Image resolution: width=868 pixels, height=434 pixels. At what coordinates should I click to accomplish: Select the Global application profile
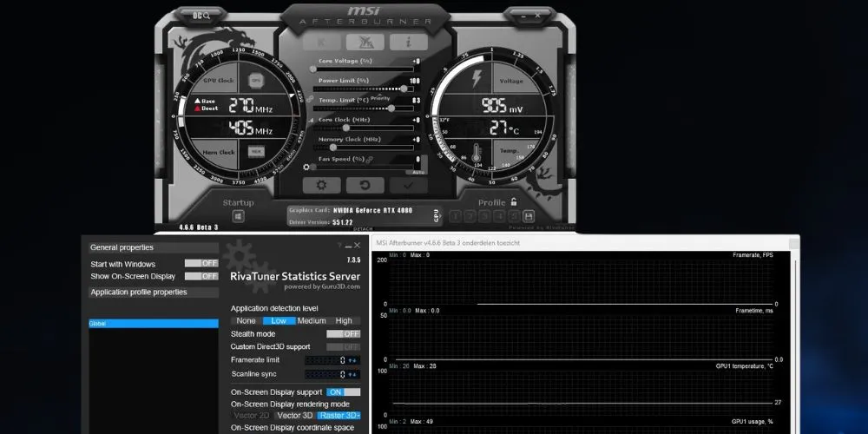pos(154,323)
